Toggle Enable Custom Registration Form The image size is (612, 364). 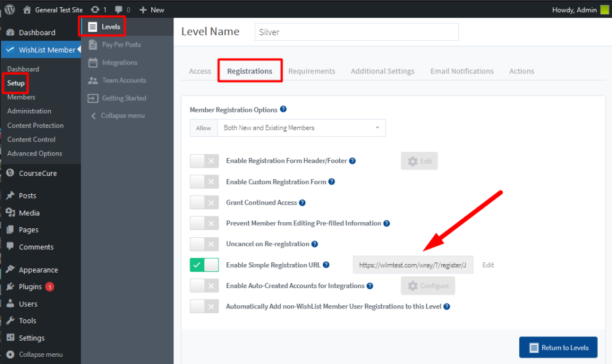pyautogui.click(x=204, y=182)
